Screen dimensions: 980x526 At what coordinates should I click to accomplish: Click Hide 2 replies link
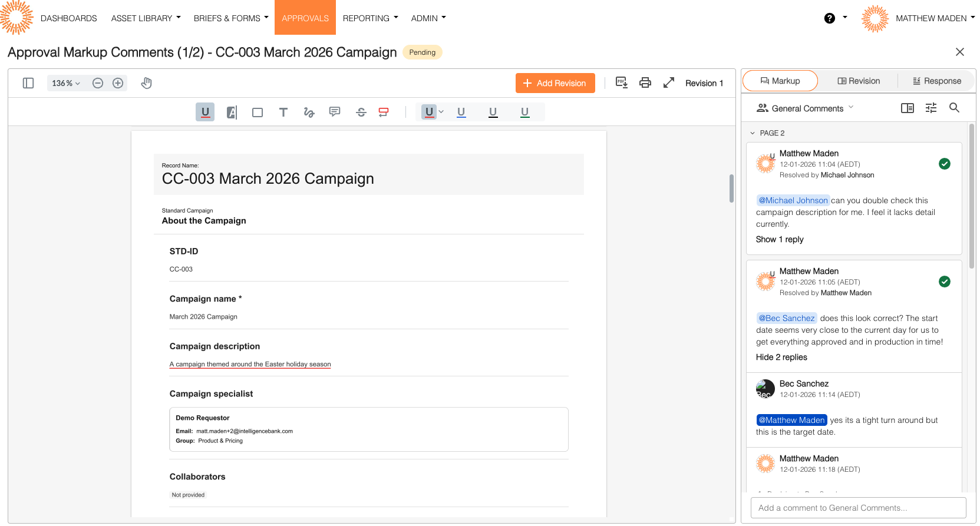(781, 357)
